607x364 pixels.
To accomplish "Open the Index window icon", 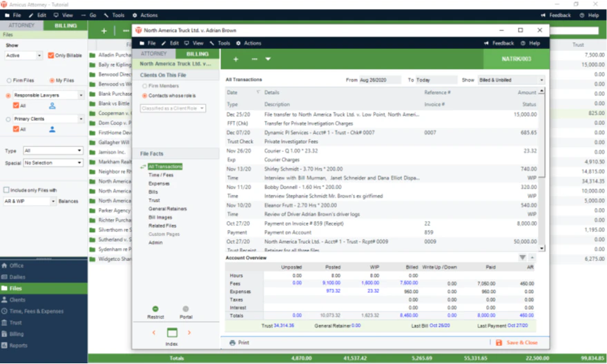I will [172, 333].
